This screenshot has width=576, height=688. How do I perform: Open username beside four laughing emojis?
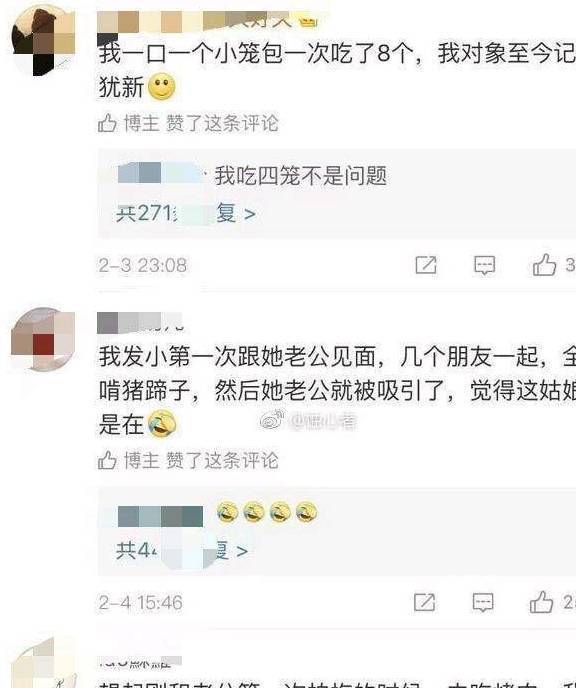pyautogui.click(x=160, y=516)
